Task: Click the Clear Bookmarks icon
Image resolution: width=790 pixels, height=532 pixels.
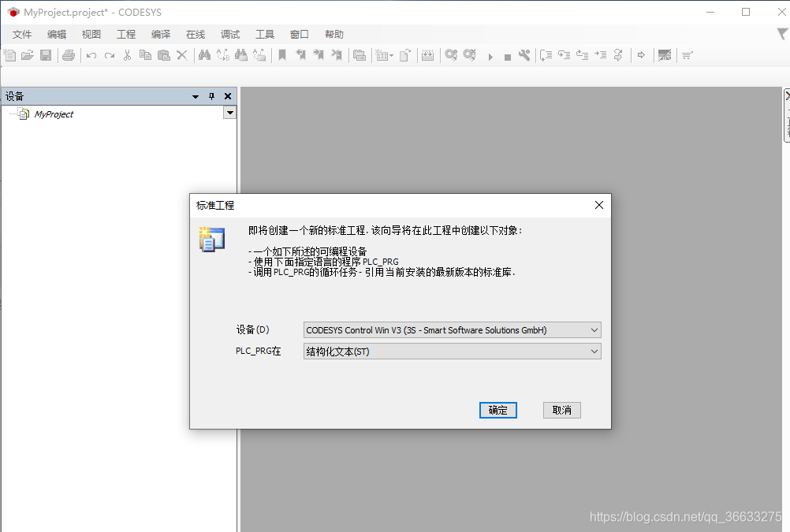Action: coord(337,55)
